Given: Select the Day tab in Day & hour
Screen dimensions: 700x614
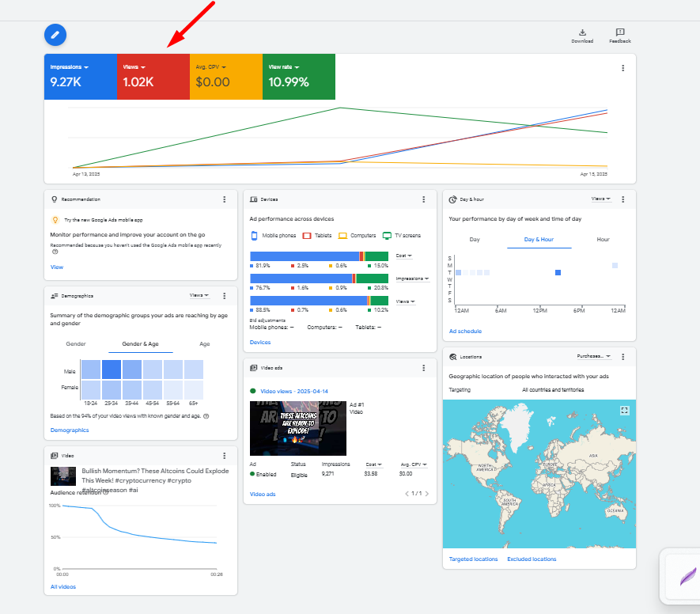Looking at the screenshot, I should pos(475,239).
